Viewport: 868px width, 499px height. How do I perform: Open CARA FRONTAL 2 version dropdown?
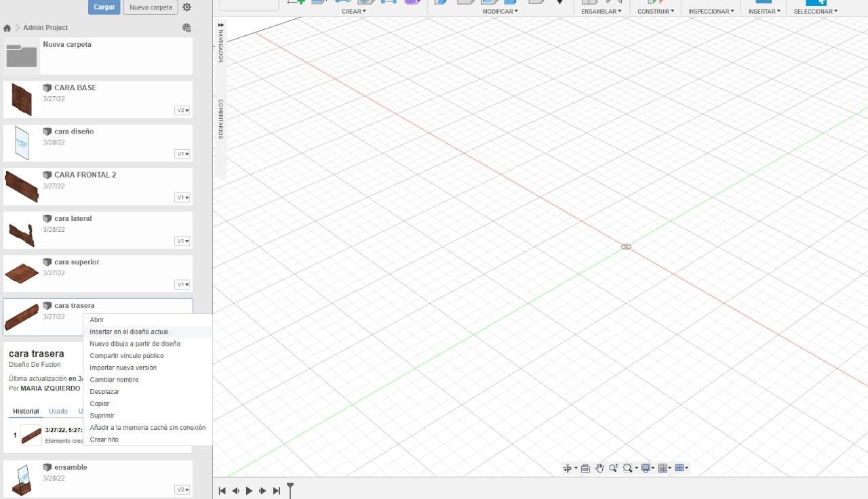(182, 197)
